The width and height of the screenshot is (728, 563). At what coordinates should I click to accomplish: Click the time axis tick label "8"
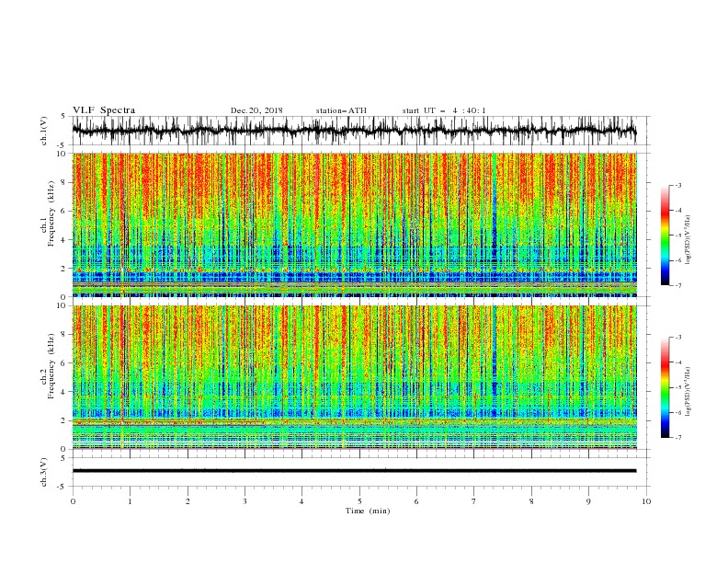tap(531, 501)
